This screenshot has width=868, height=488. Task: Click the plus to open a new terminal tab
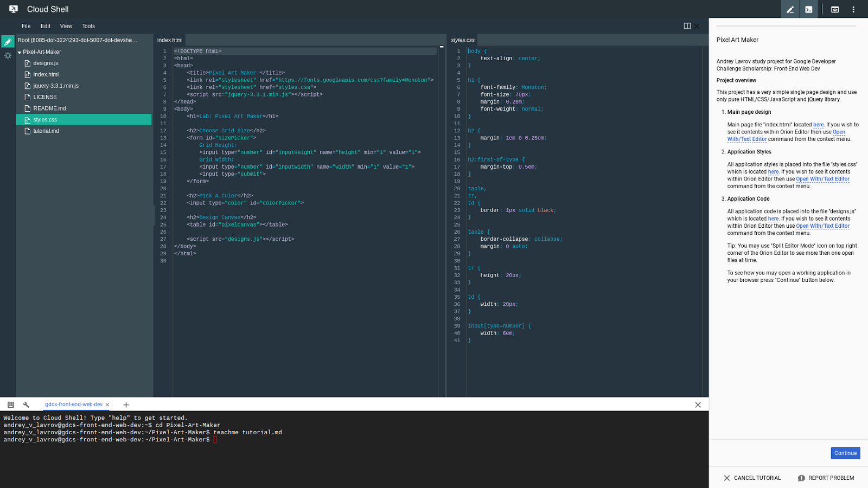(126, 404)
